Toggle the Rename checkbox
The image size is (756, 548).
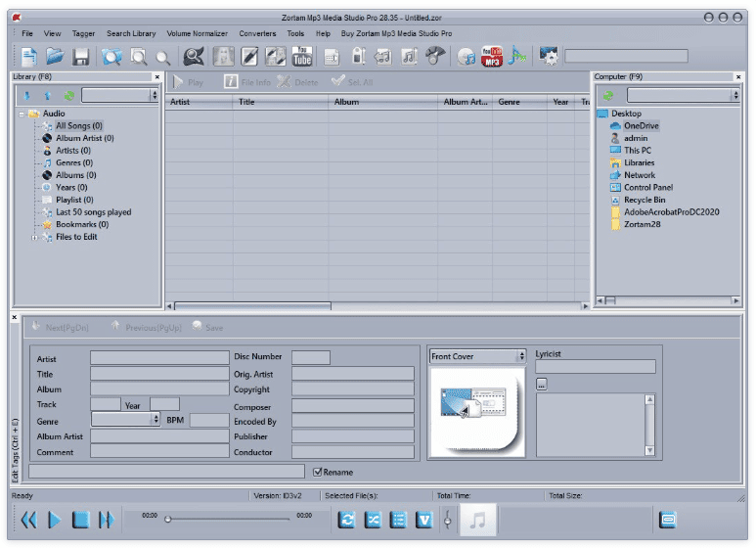click(x=317, y=473)
